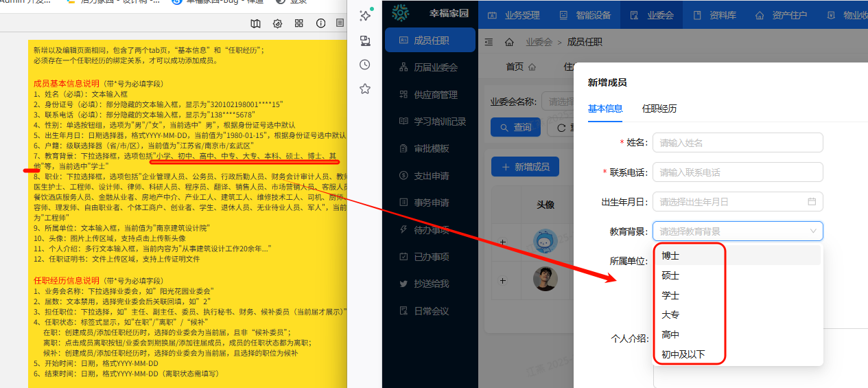
Task: Open the 资产住户 top navigation item
Action: click(x=781, y=14)
